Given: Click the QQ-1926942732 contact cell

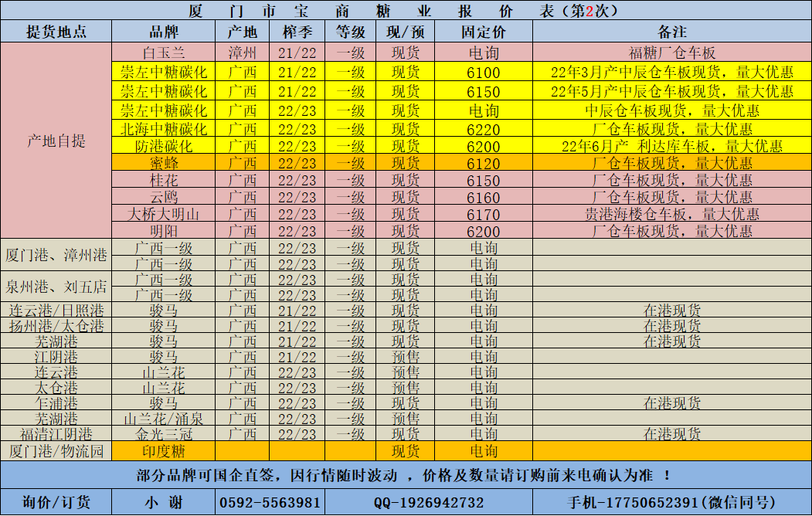Looking at the screenshot, I should click(429, 502).
